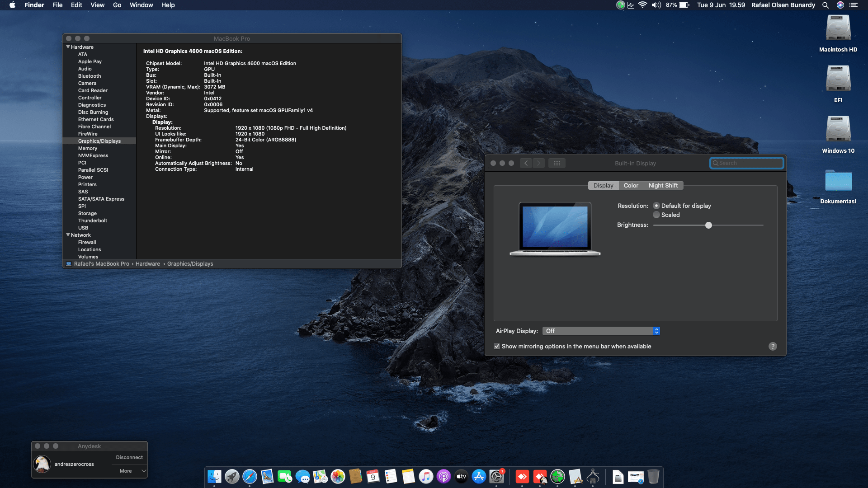Click Rafael's MacBook Pro in path bar
The image size is (868, 488).
[x=101, y=264]
